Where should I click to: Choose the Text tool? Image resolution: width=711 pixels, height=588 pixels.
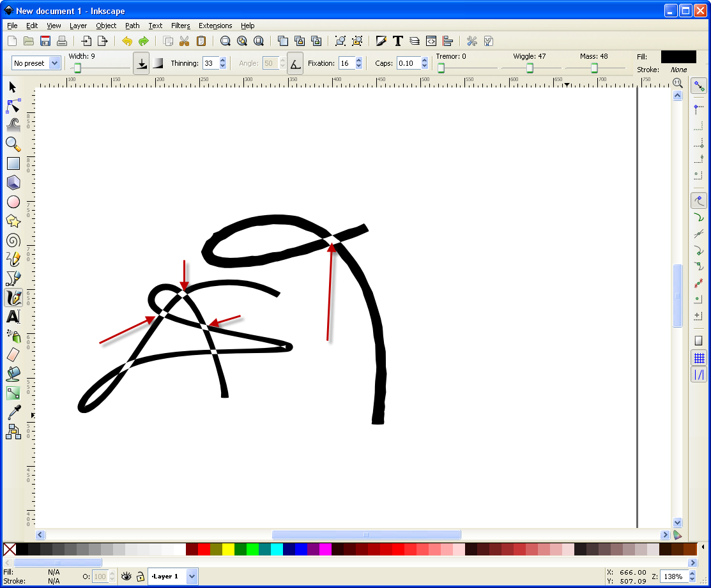click(13, 317)
